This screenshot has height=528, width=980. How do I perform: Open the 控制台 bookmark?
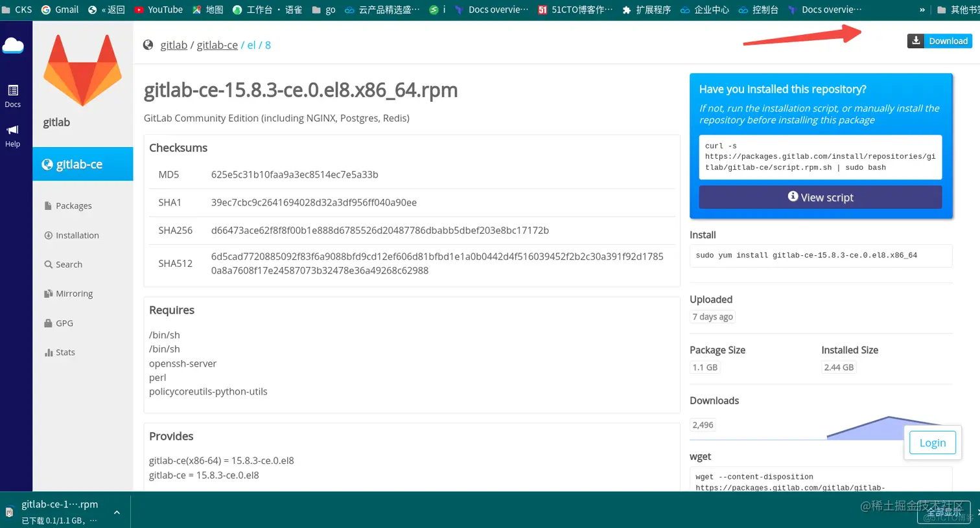(758, 10)
